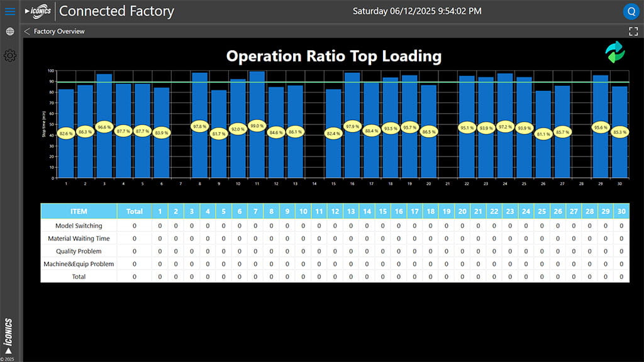Select the Material Waiting Time row

(x=79, y=238)
